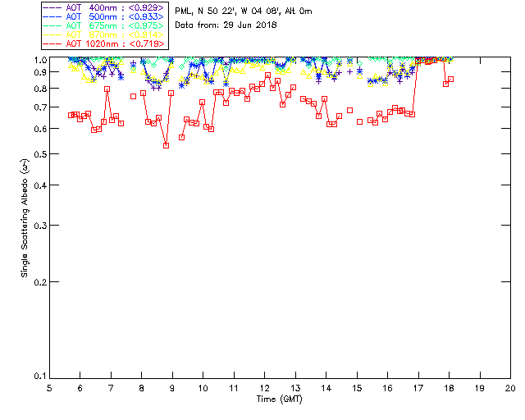Select the y-axis tick label 0.3

[x=40, y=226]
